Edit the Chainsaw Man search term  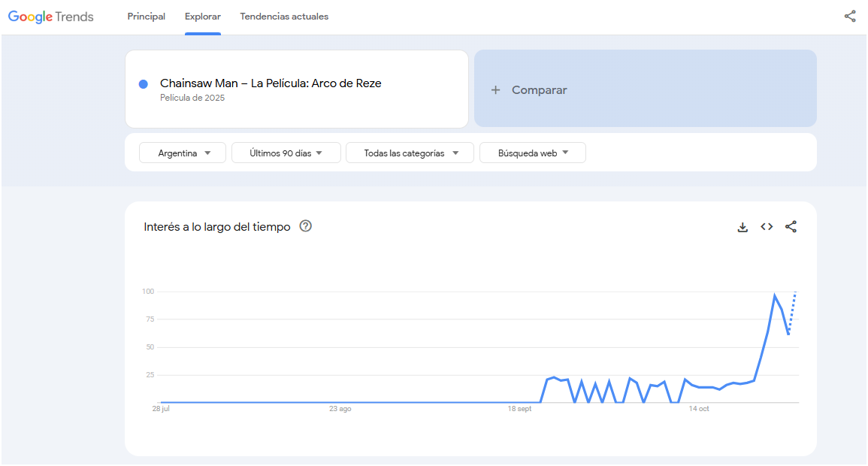[x=271, y=83]
